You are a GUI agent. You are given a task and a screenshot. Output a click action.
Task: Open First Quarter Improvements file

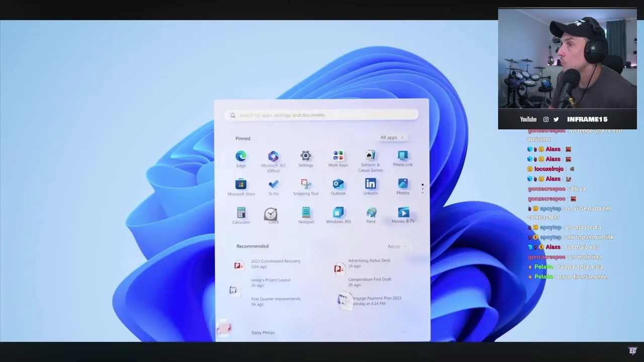coord(276,302)
